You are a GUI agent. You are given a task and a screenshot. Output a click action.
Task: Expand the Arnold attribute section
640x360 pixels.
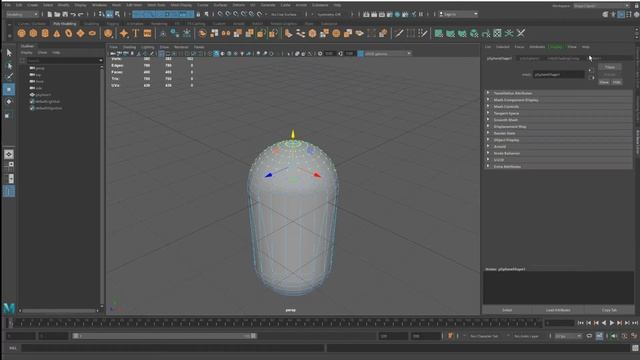(559, 147)
